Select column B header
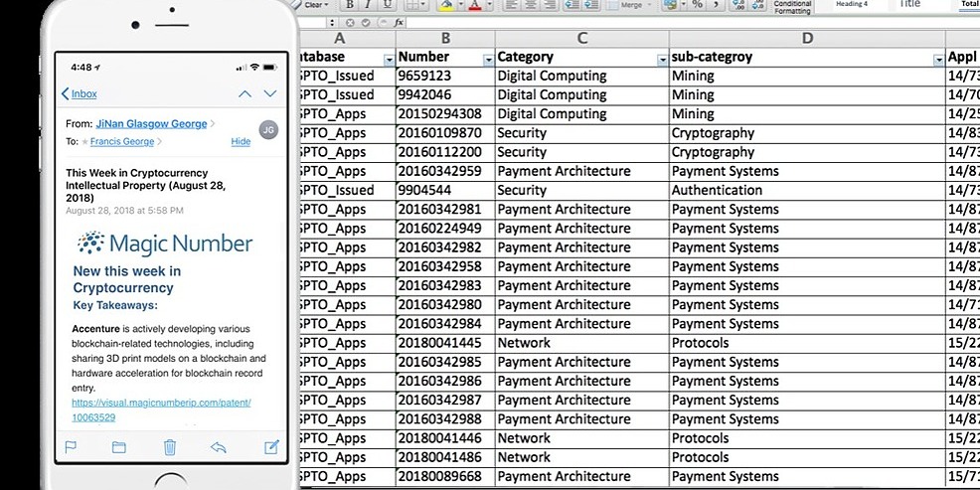 point(445,38)
